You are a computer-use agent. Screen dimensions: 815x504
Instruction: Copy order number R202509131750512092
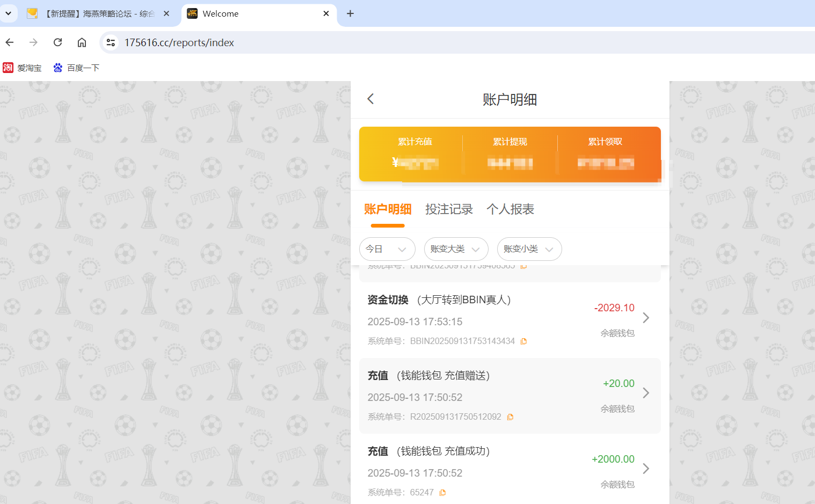[510, 417]
